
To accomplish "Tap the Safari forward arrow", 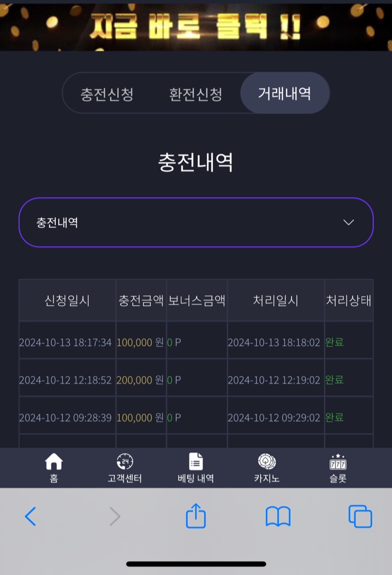I will click(115, 516).
